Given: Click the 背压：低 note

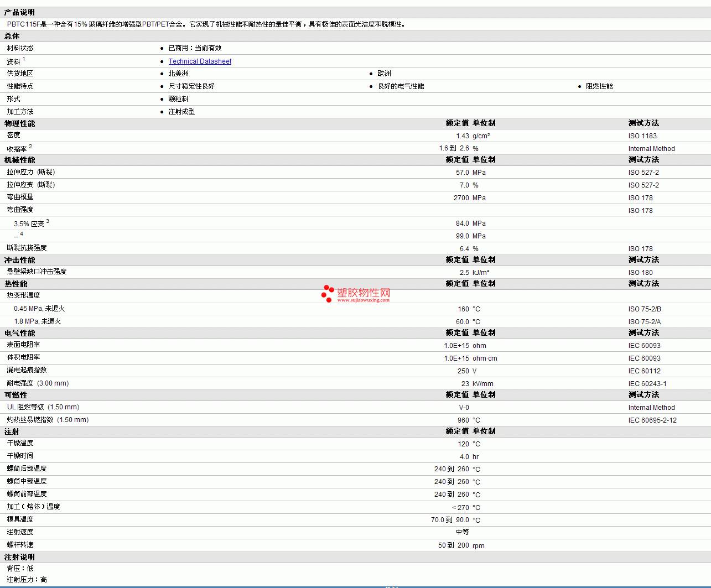Looking at the screenshot, I should click(20, 569).
